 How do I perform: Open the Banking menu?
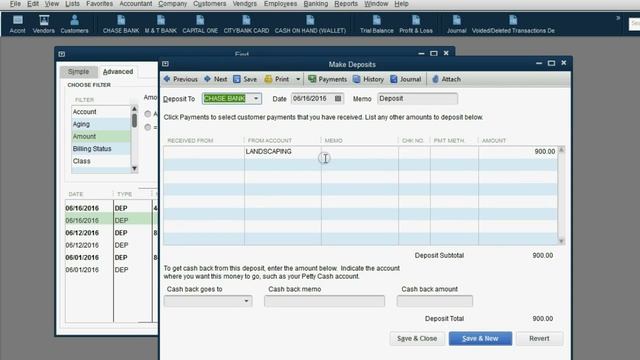click(316, 4)
